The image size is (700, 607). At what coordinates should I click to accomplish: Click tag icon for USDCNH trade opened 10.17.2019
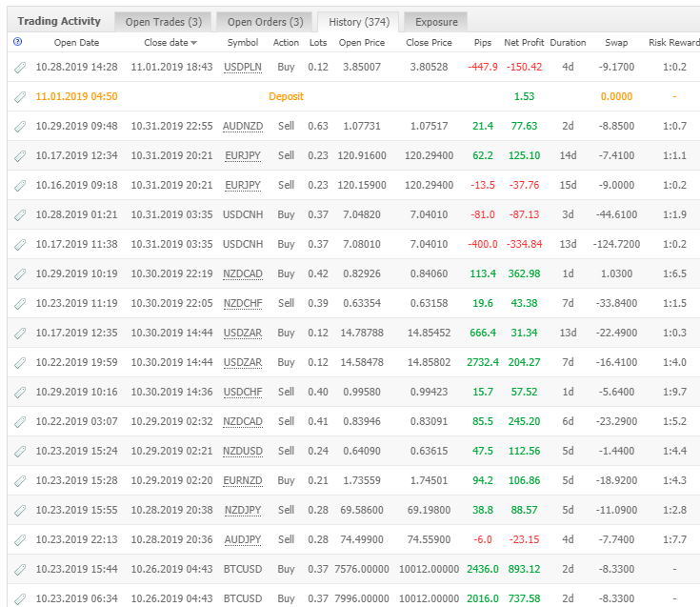tap(20, 245)
